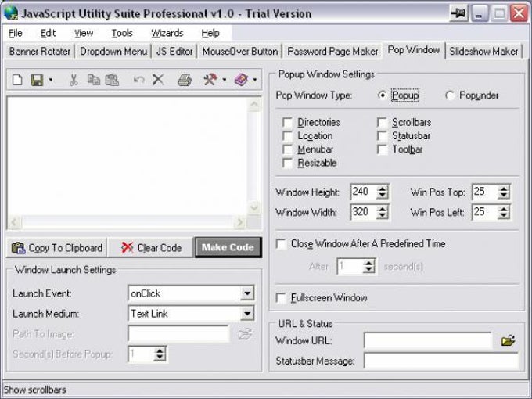
Task: Open the View menu
Action: 84,33
